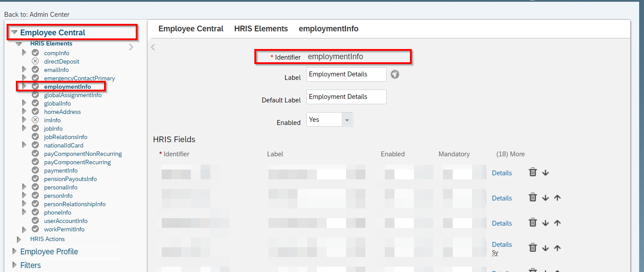Click the HRIS Elements tree label
This screenshot has height=272, width=644.
tap(51, 43)
